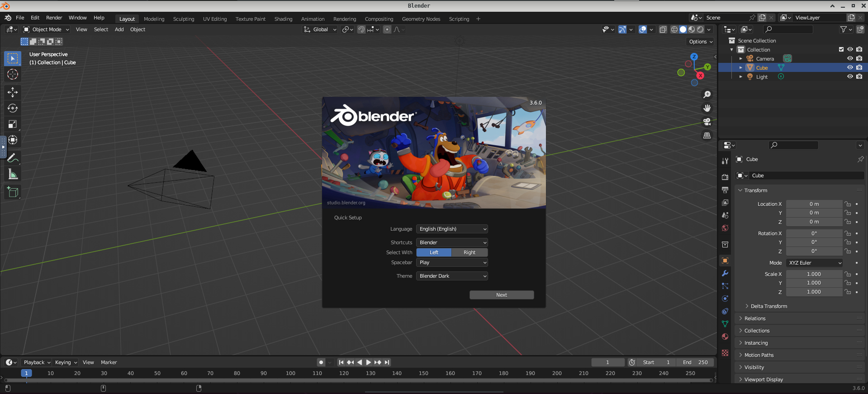Choose the Measure tool

(x=13, y=175)
